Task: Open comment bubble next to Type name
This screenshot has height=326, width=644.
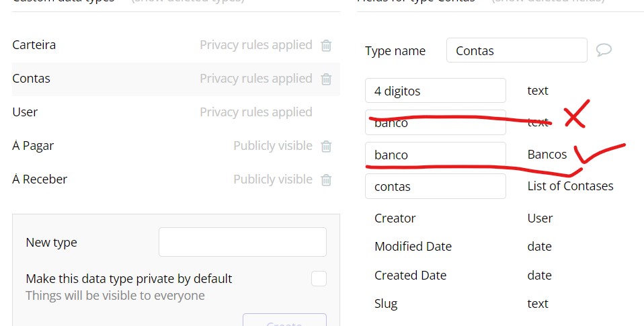Action: 604,50
